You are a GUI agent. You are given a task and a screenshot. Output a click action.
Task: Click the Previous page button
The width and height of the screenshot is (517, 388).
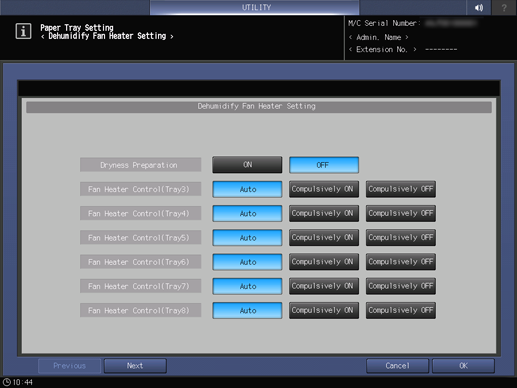click(x=69, y=366)
